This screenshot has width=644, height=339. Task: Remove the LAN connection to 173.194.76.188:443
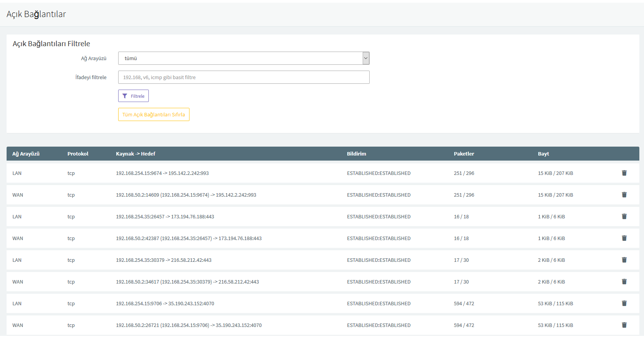624,216
